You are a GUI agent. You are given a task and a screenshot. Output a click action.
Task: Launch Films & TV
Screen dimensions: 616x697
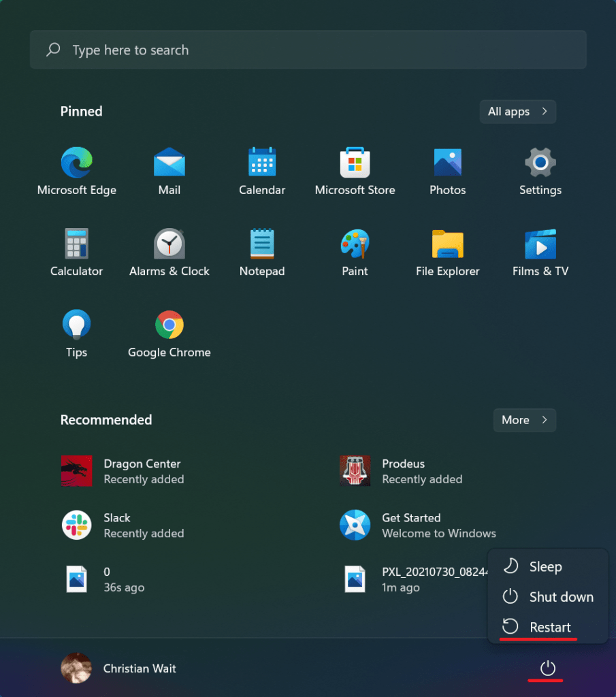click(x=540, y=253)
